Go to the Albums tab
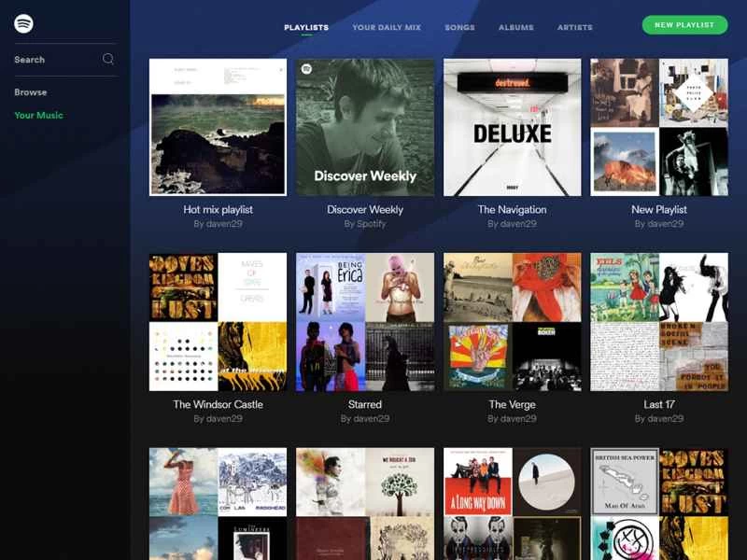The height and width of the screenshot is (560, 747). pos(516,28)
